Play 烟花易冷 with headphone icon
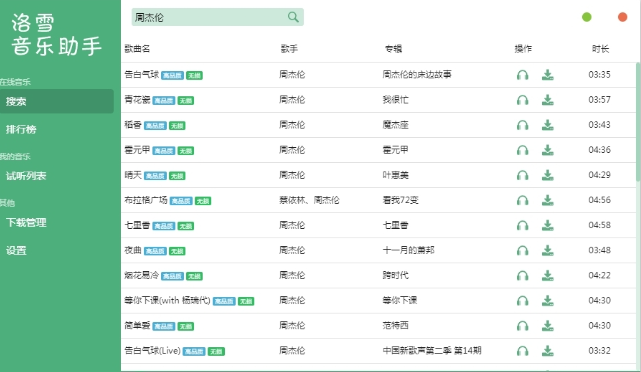The image size is (641, 372). pos(522,276)
